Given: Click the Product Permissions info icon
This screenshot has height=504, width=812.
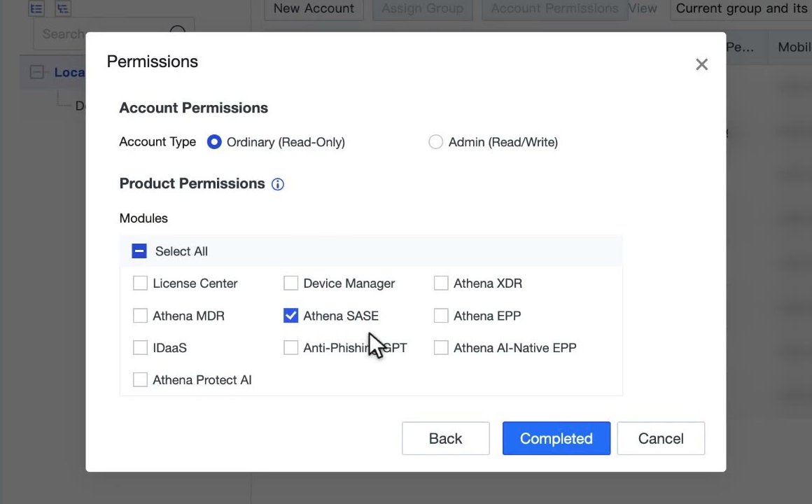Looking at the screenshot, I should tap(278, 184).
